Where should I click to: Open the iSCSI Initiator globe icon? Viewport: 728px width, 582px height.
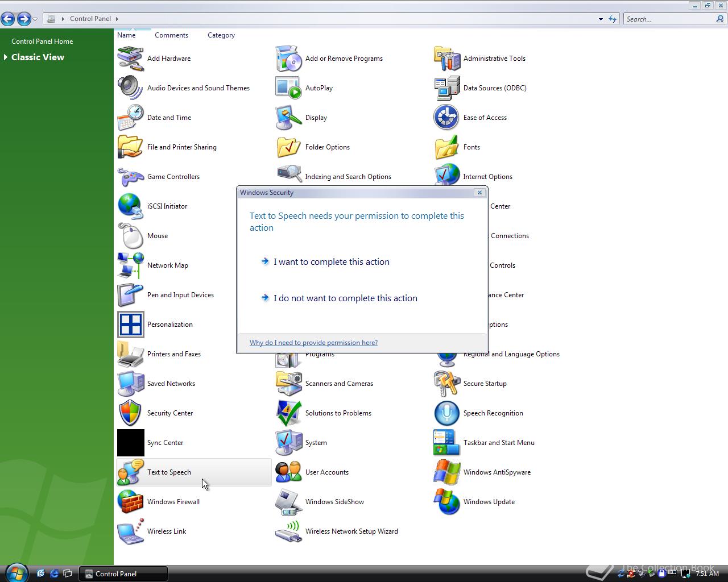130,206
